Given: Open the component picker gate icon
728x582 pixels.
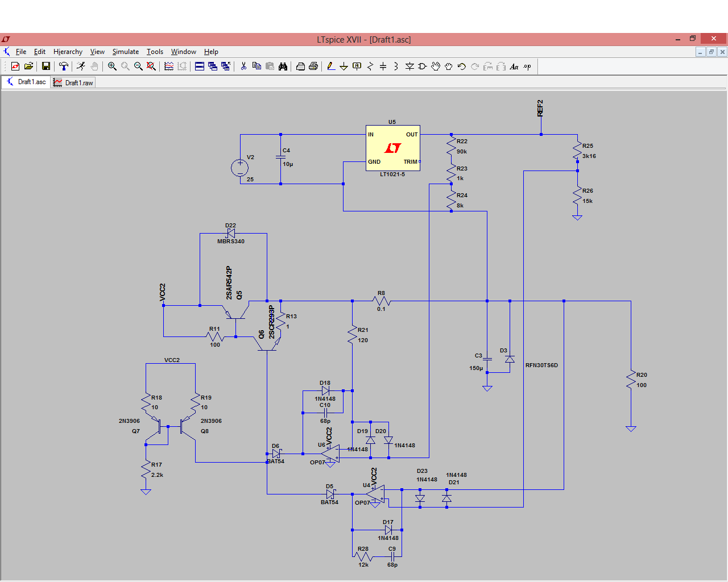Looking at the screenshot, I should click(x=423, y=66).
